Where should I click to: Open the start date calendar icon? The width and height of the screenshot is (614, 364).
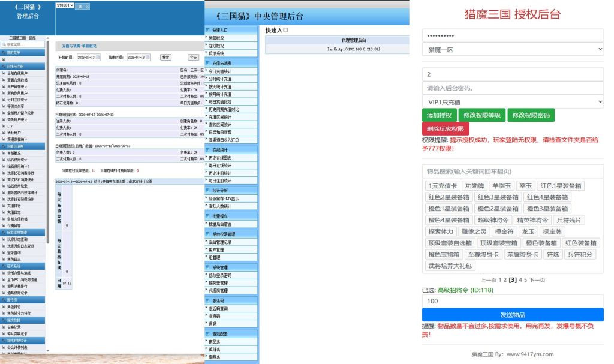[98, 57]
